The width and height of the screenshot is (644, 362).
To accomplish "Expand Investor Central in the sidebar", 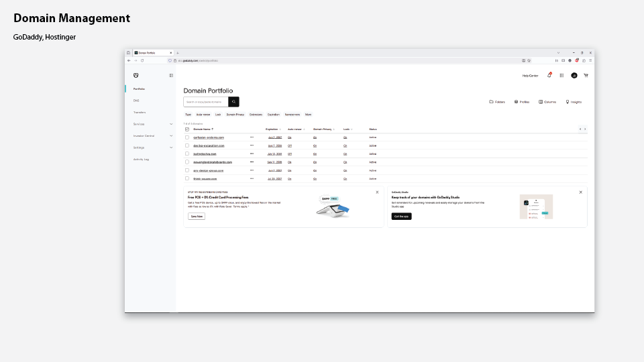I will click(170, 135).
